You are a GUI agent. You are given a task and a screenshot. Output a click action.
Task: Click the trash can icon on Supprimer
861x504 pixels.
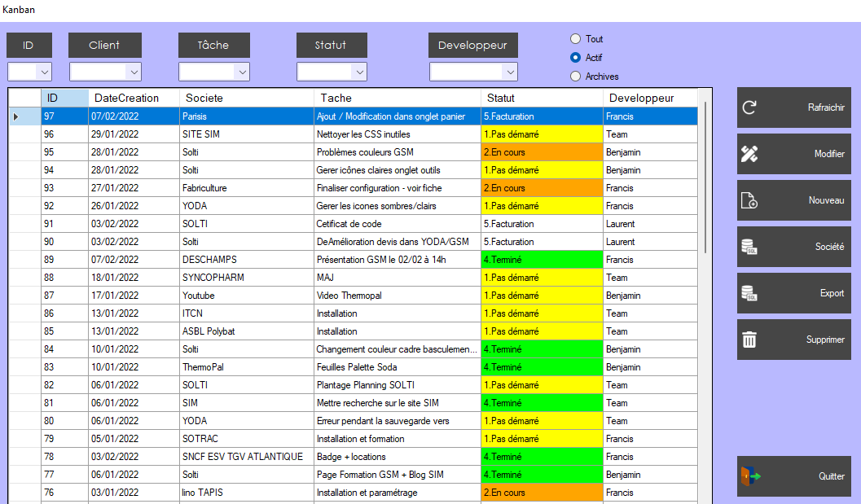(749, 340)
